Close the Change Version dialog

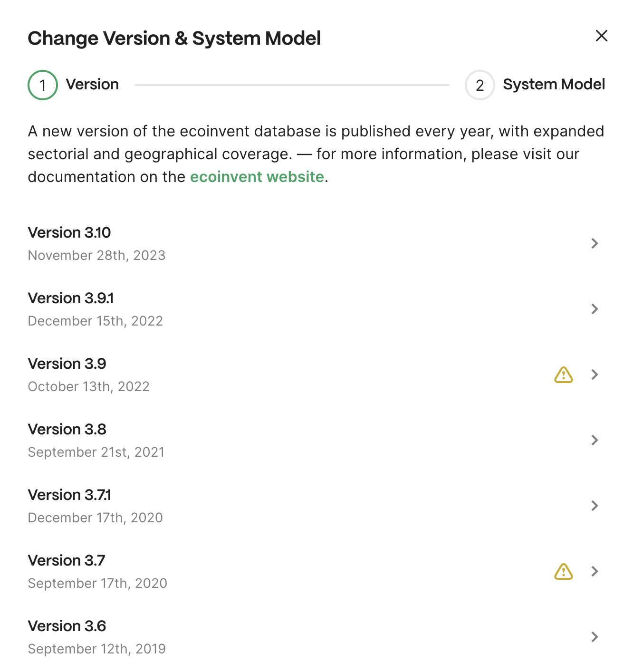pos(601,36)
